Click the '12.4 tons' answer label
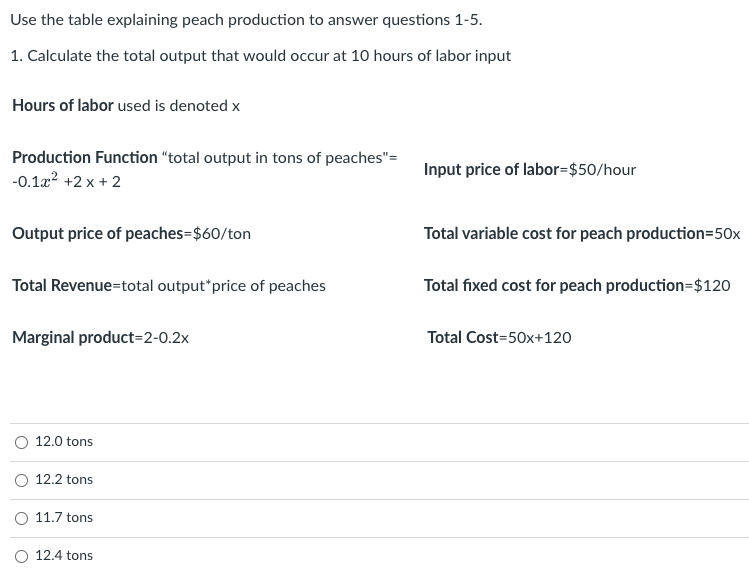This screenshot has height=575, width=749. pos(64,555)
